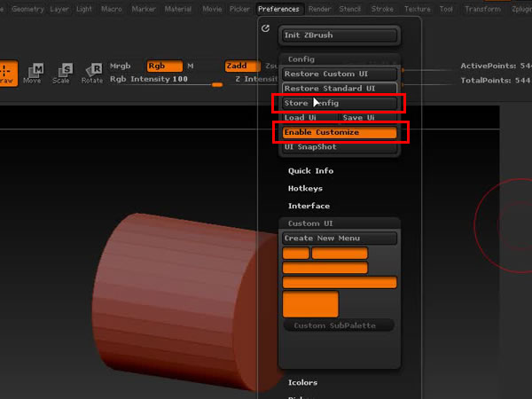Click the TotalPoints readout
Screen dimensions: 532x399
click(496, 81)
